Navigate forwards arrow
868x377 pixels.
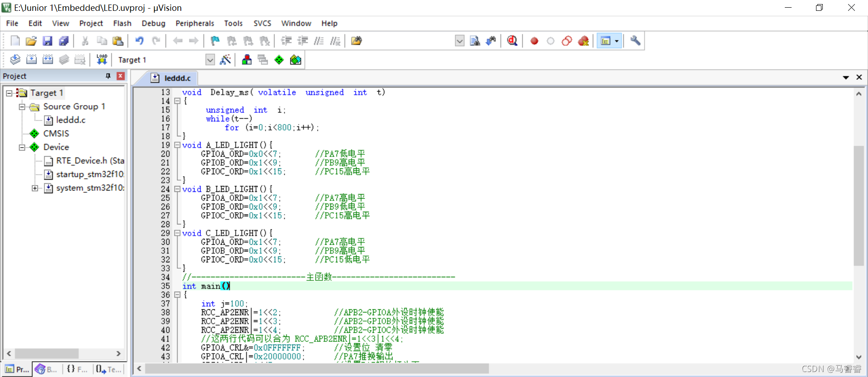(194, 41)
